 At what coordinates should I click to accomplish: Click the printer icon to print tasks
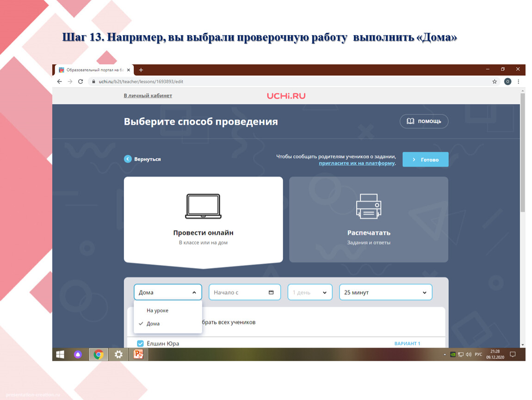368,206
